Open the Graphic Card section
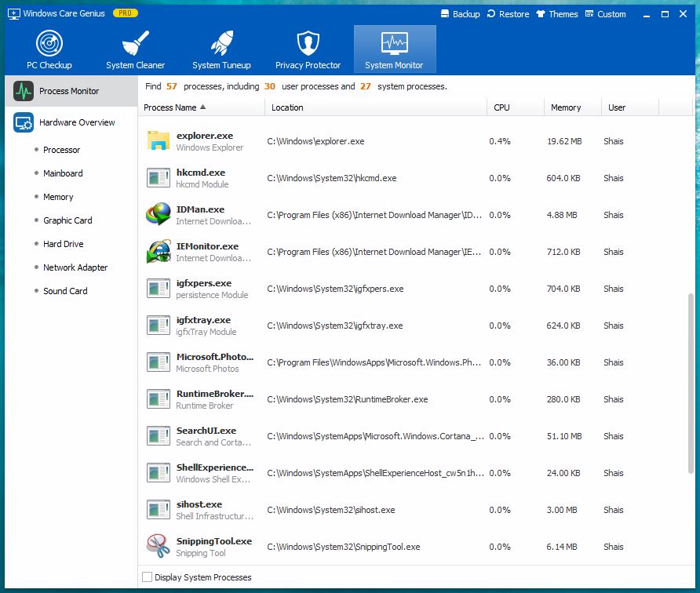 (67, 220)
